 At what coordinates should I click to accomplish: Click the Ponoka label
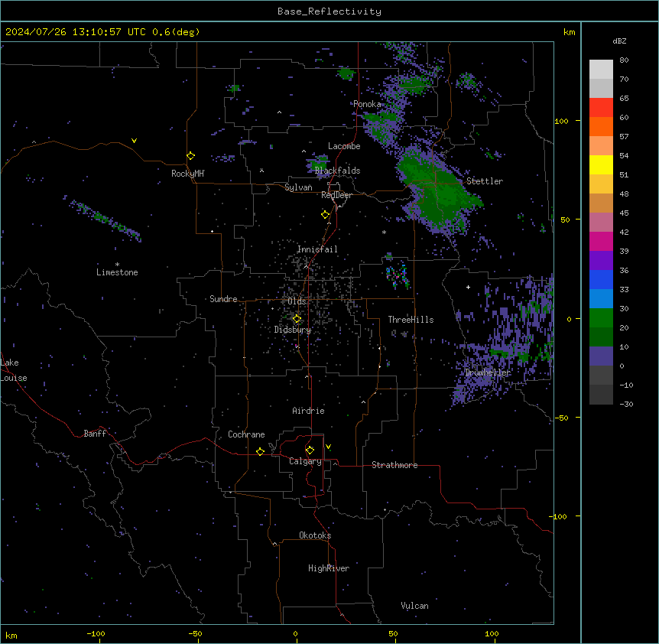coord(367,104)
